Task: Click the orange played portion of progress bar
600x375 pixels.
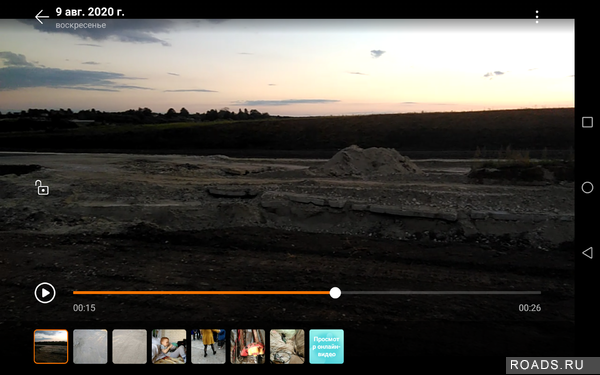Action: coord(201,293)
